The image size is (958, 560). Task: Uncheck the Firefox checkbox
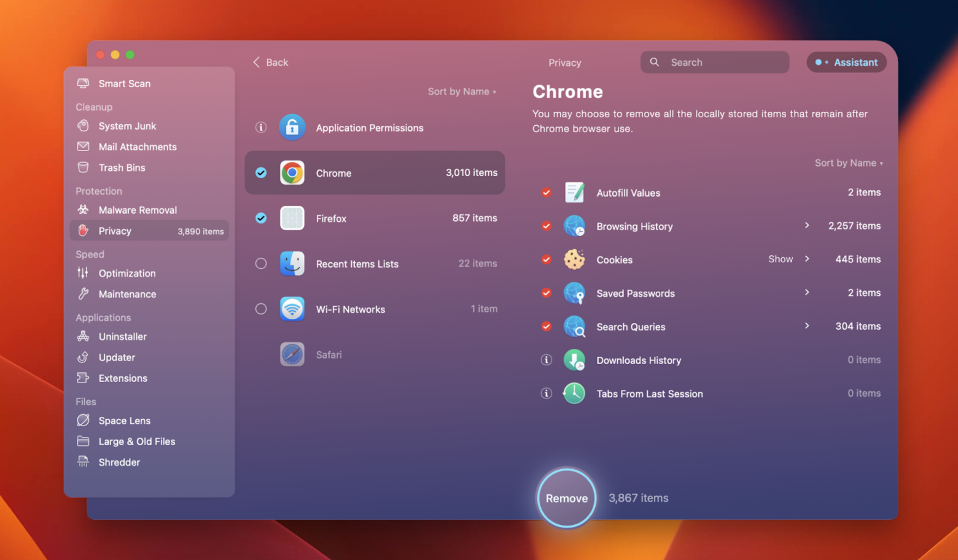click(x=261, y=218)
